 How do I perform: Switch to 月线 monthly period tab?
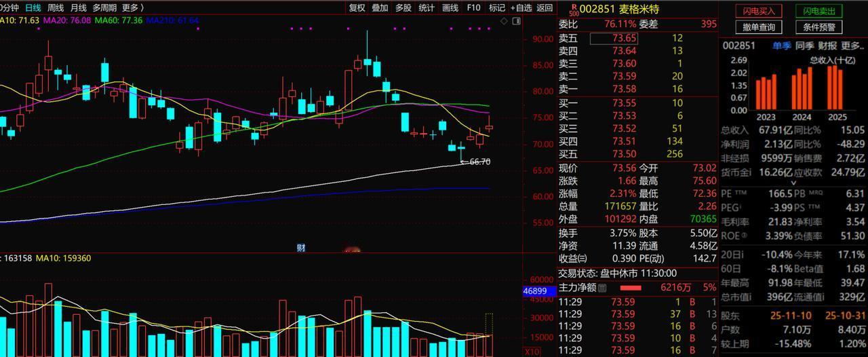tap(79, 8)
